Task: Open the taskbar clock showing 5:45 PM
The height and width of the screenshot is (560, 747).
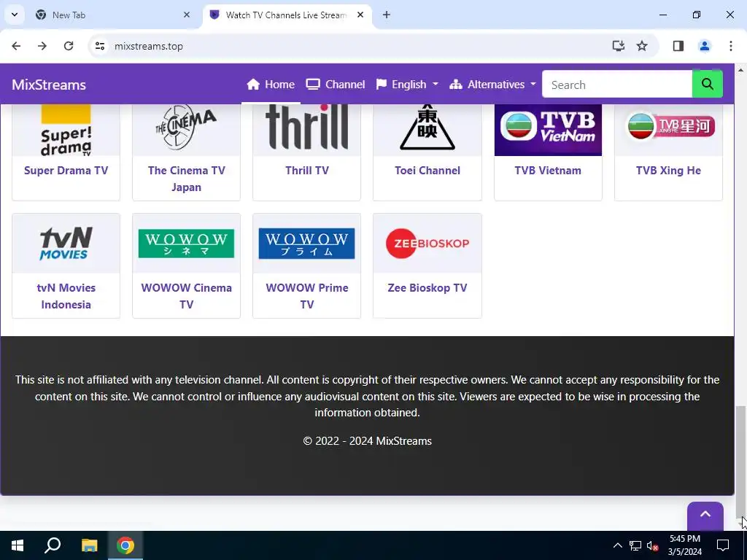Action: 684,545
